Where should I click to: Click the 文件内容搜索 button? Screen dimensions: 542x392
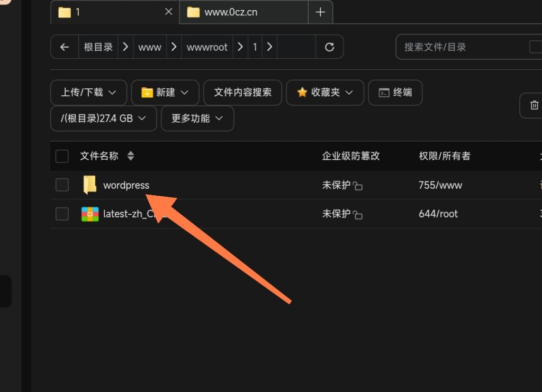click(x=242, y=93)
